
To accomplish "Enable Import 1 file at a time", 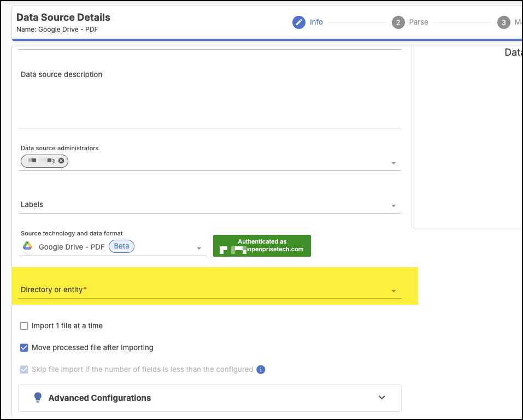I will pyautogui.click(x=24, y=326).
